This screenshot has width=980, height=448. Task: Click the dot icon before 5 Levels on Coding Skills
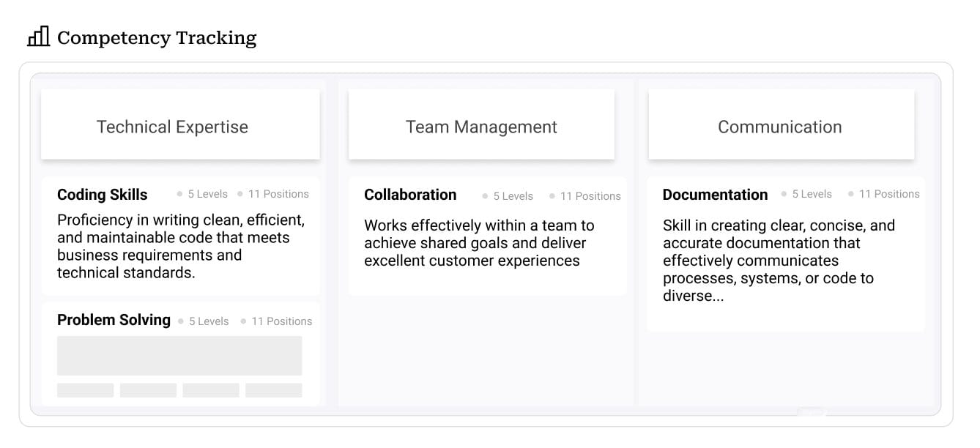(x=179, y=194)
